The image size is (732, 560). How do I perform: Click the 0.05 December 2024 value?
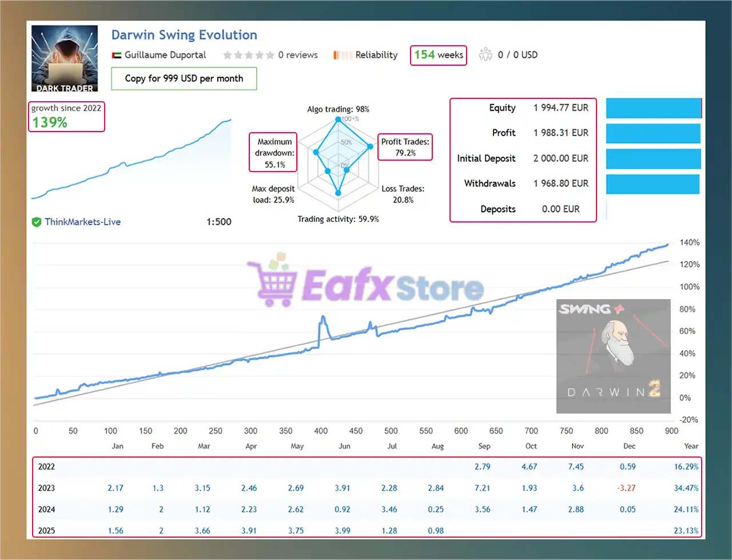[x=627, y=510]
